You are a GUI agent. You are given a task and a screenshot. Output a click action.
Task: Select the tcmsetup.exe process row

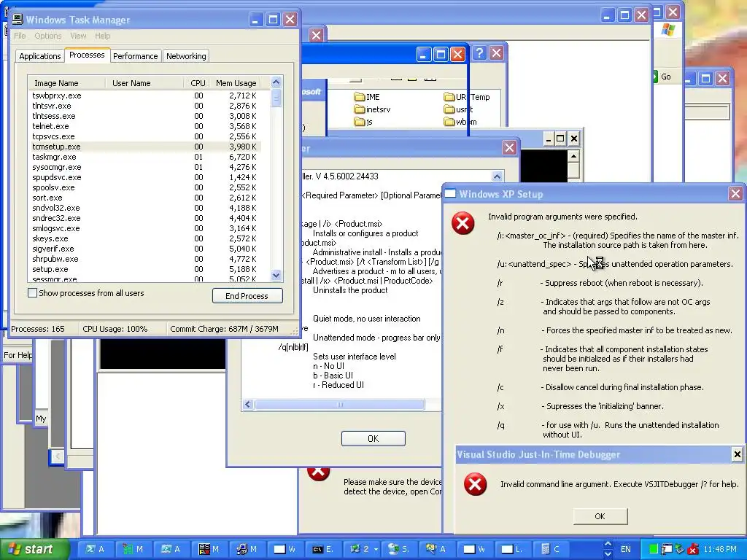(145, 147)
